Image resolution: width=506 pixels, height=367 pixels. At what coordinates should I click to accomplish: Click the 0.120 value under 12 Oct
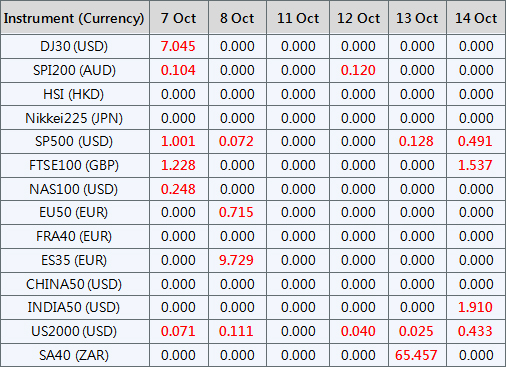[358, 70]
